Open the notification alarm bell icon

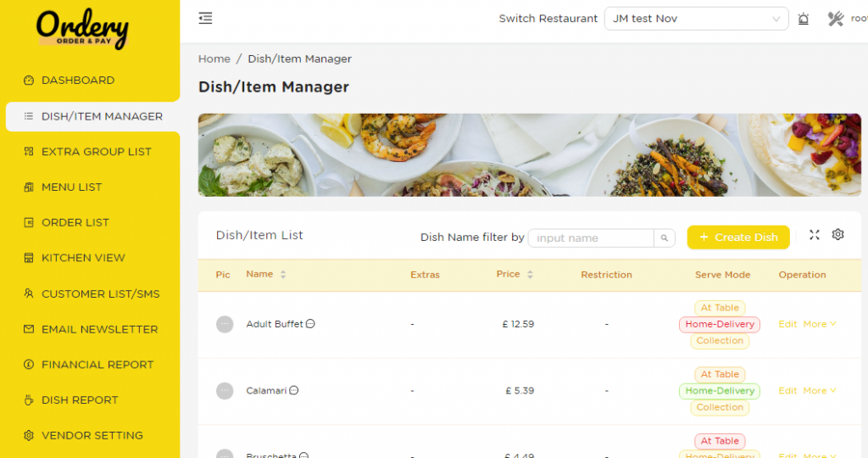pos(804,19)
